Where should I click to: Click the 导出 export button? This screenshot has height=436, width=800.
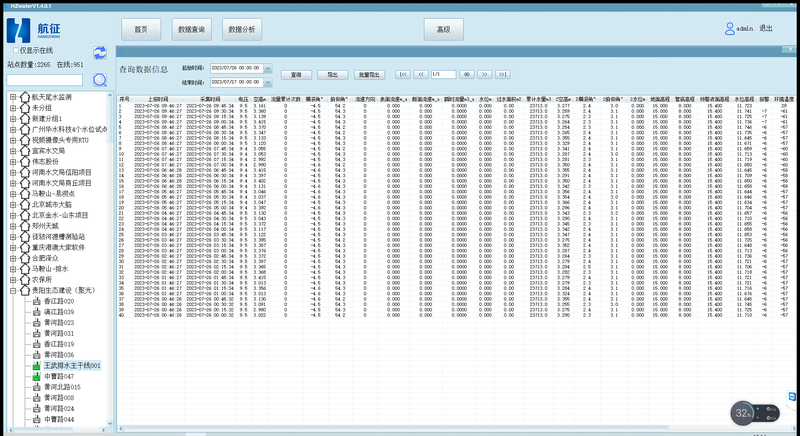point(333,74)
